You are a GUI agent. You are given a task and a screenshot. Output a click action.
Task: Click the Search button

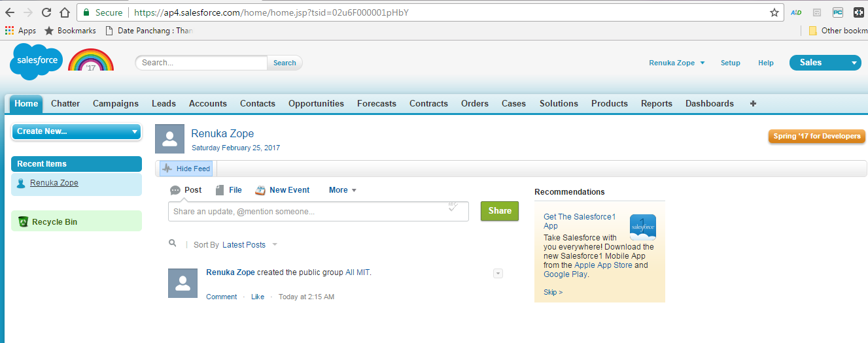click(285, 63)
